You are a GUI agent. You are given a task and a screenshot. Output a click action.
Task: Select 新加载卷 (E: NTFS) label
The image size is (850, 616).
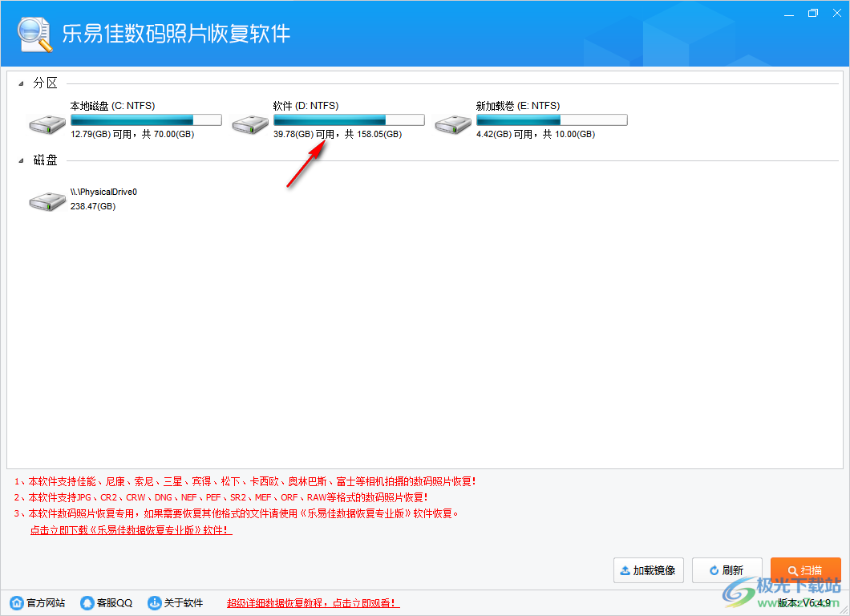(x=518, y=106)
